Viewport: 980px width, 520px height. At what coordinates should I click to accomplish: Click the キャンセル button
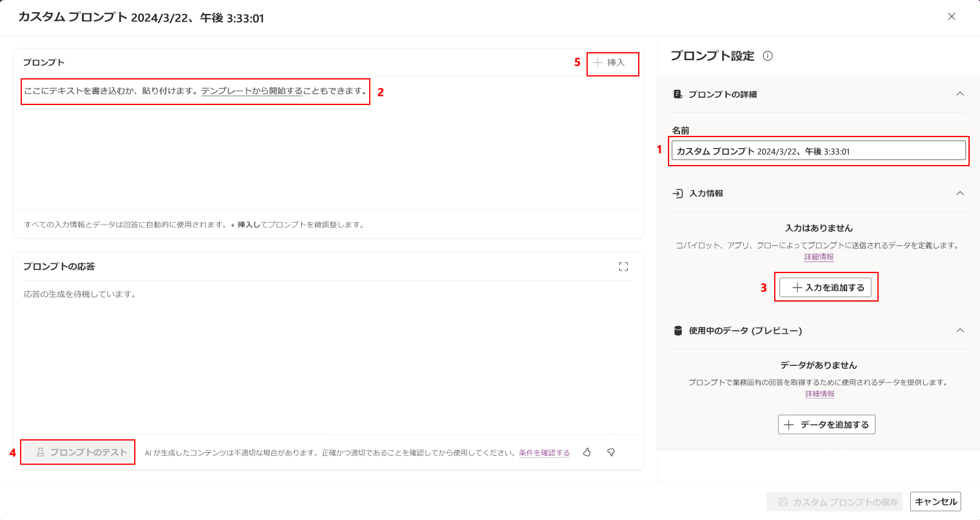coord(936,502)
